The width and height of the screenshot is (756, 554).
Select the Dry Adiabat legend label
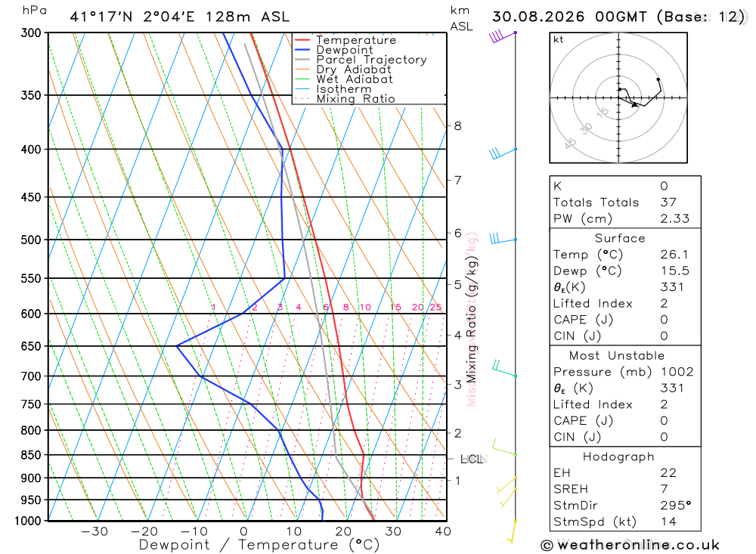click(354, 70)
